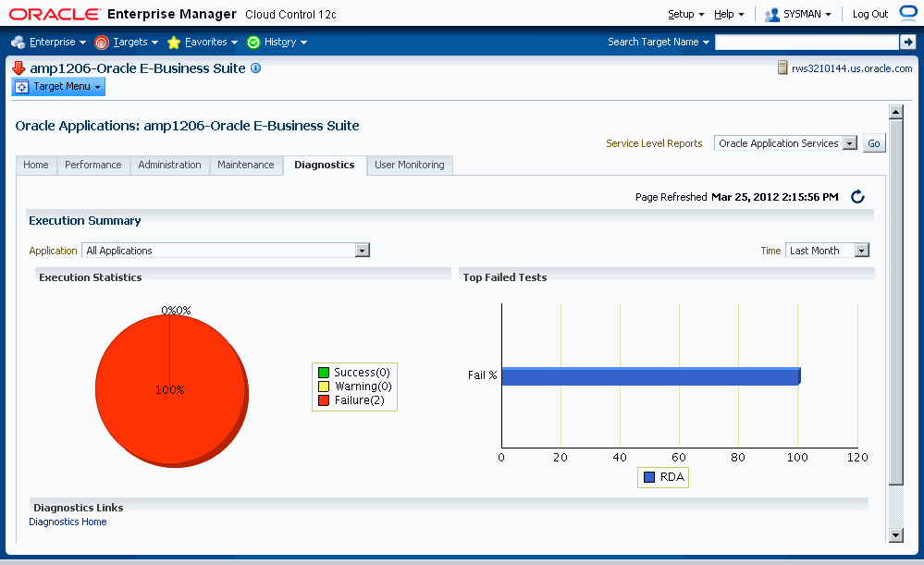Viewport: 924px width, 565px height.
Task: Click the search go arrow icon
Action: 907,42
